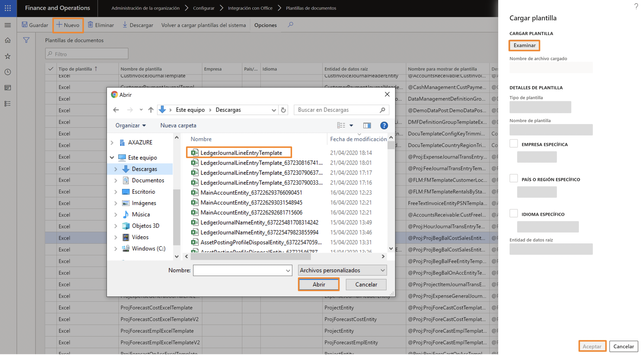Open Workspaces icon in sidebar
This screenshot has height=355, width=644.
[x=8, y=88]
